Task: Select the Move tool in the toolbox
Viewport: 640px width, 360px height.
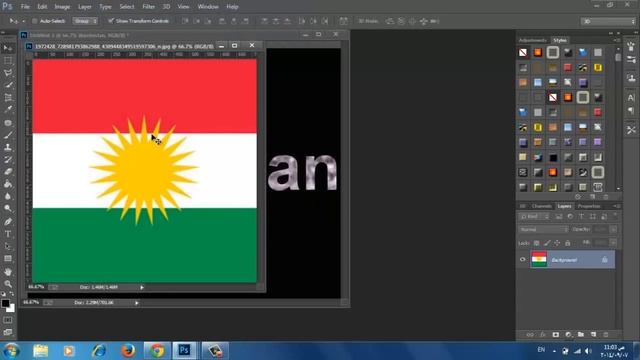Action: (8, 48)
